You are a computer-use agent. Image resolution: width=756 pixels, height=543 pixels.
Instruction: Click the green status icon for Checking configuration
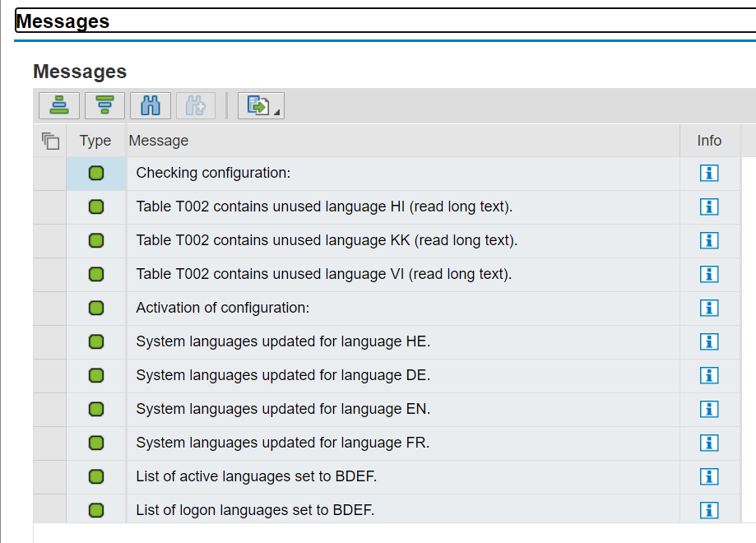click(x=95, y=174)
